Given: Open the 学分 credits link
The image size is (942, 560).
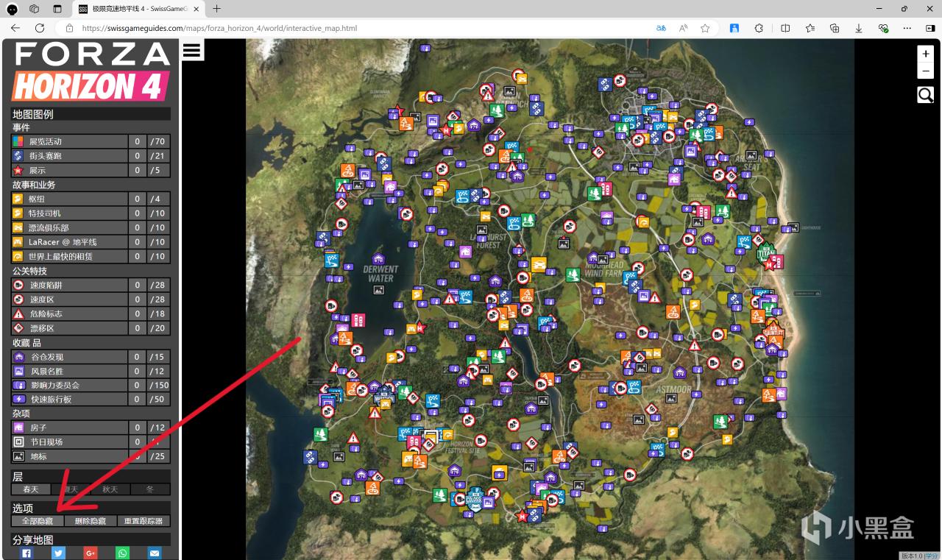Looking at the screenshot, I should point(932,556).
